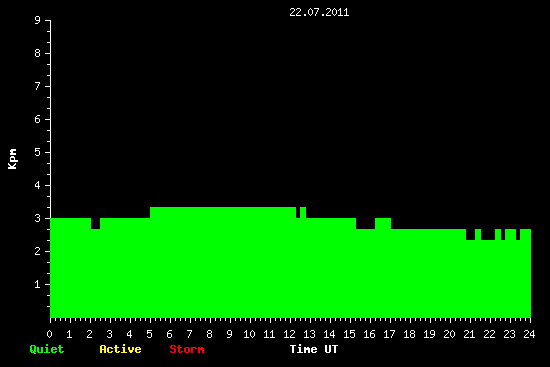This screenshot has height=367, width=550.
Task: Click Kp value 9 on vertical axis
Action: coord(38,20)
